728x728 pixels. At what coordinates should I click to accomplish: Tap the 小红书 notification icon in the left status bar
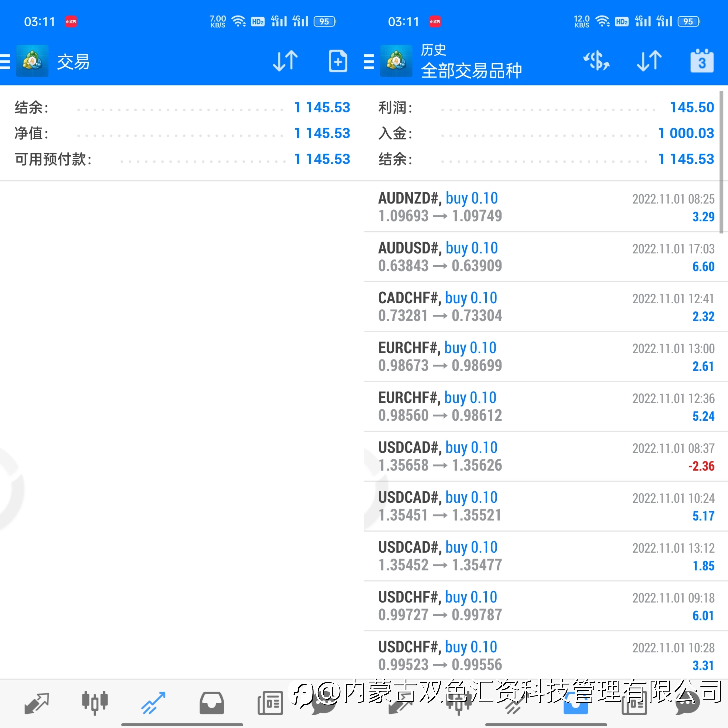pos(71,22)
